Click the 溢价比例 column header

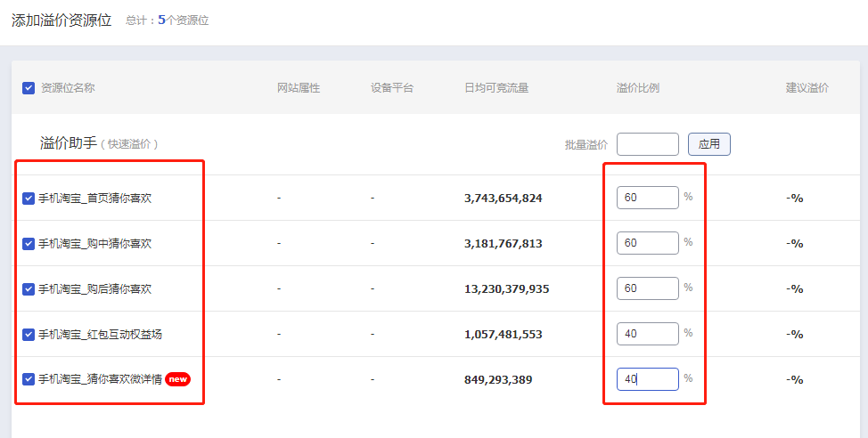pos(638,88)
